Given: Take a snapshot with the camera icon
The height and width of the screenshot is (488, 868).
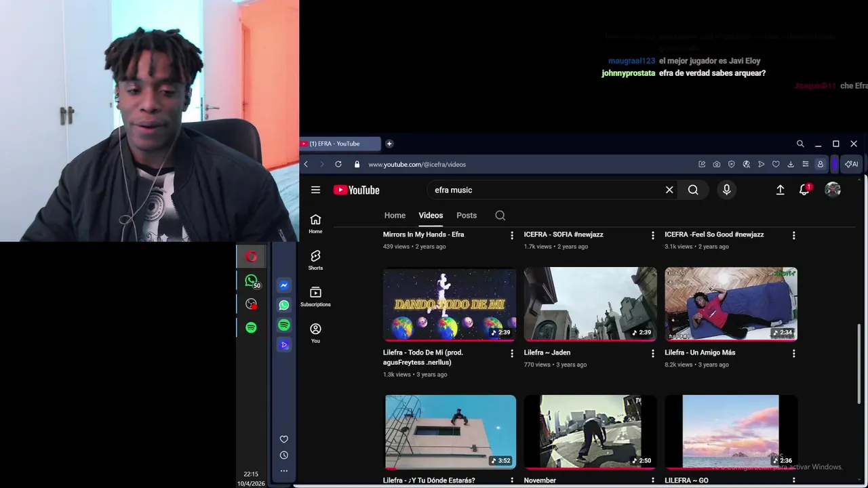Looking at the screenshot, I should click(717, 164).
